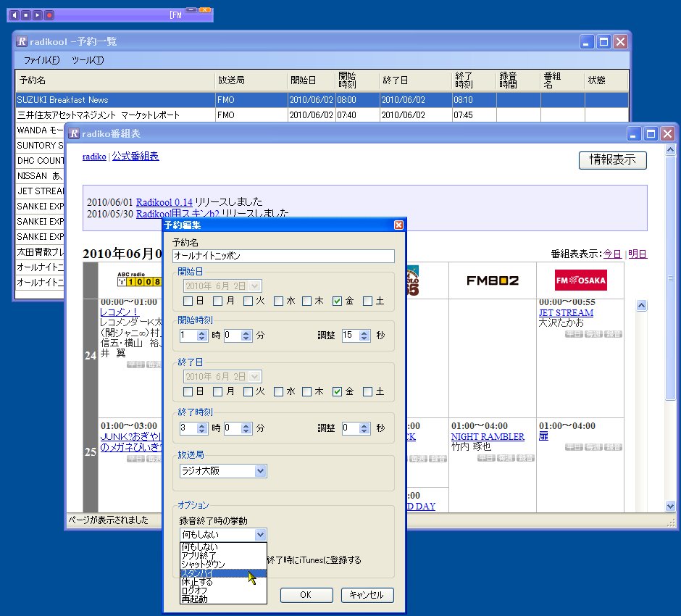Click the 情報表示 button

[x=612, y=160]
